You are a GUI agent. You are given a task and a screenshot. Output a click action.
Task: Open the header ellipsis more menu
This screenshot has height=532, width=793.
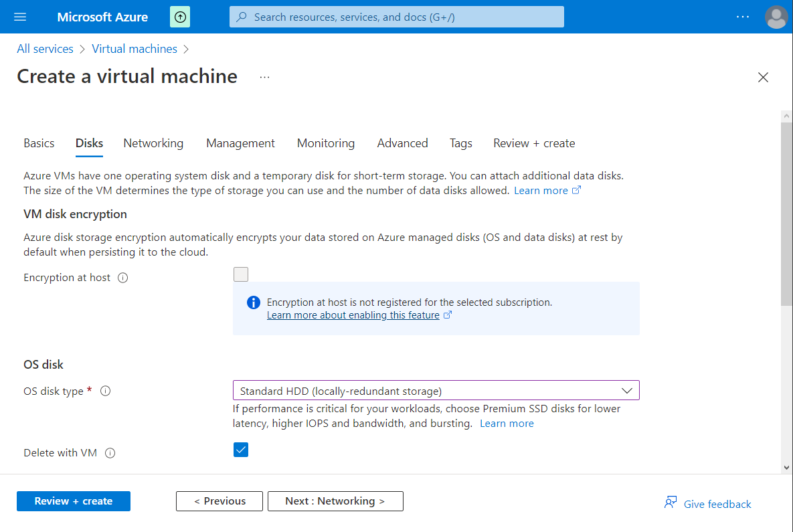point(742,17)
